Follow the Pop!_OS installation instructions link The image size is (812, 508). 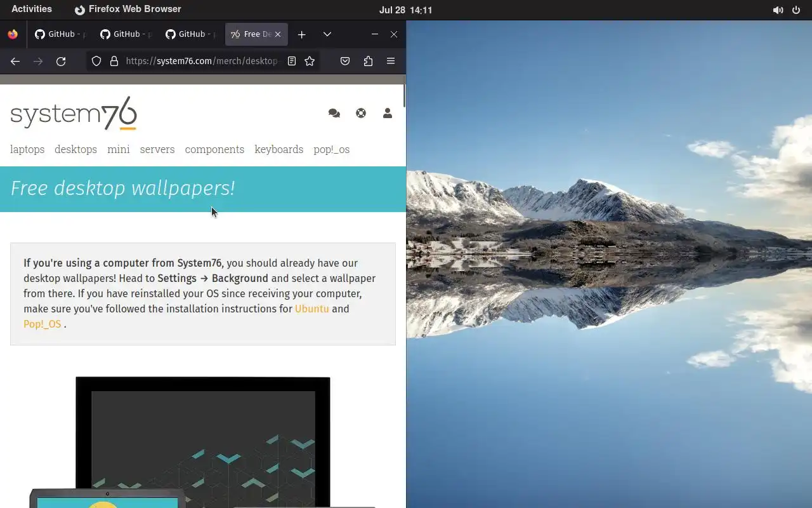coord(43,324)
